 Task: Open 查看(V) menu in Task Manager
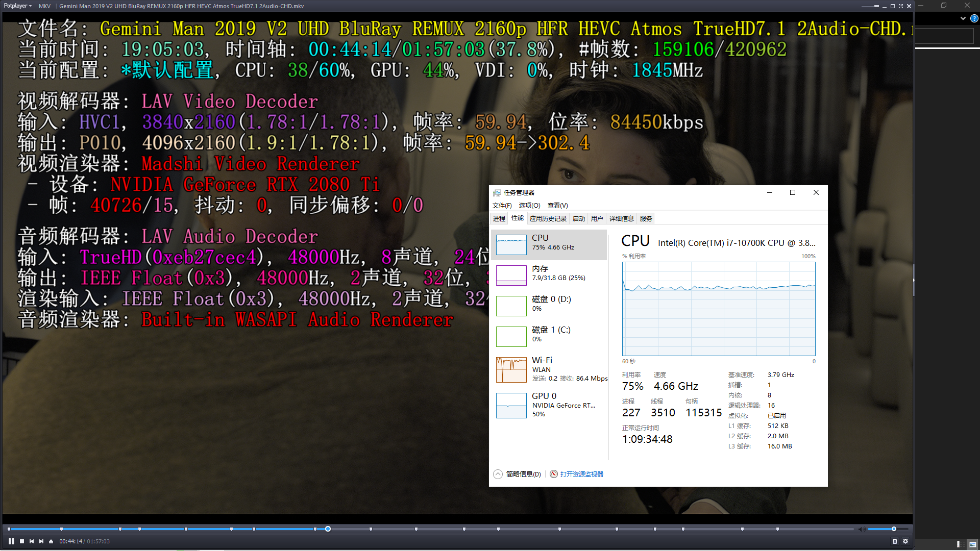point(557,206)
